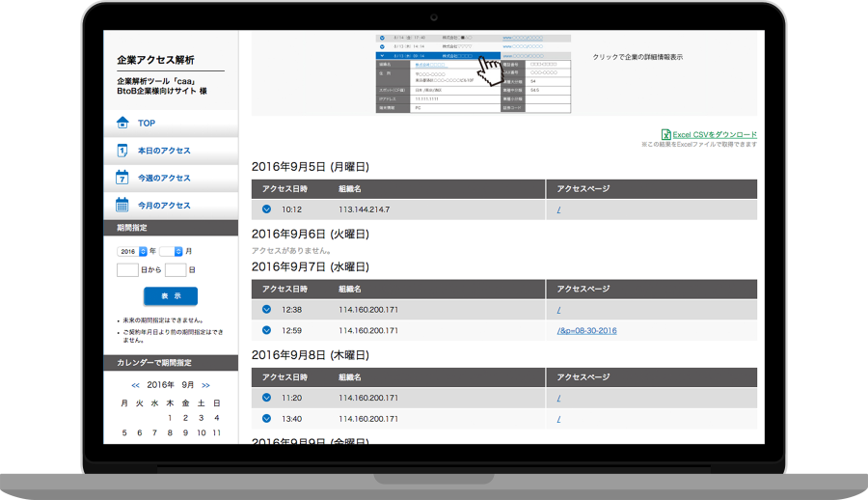The image size is (868, 500).
Task: Expand the 10:12 access row
Action: [266, 209]
